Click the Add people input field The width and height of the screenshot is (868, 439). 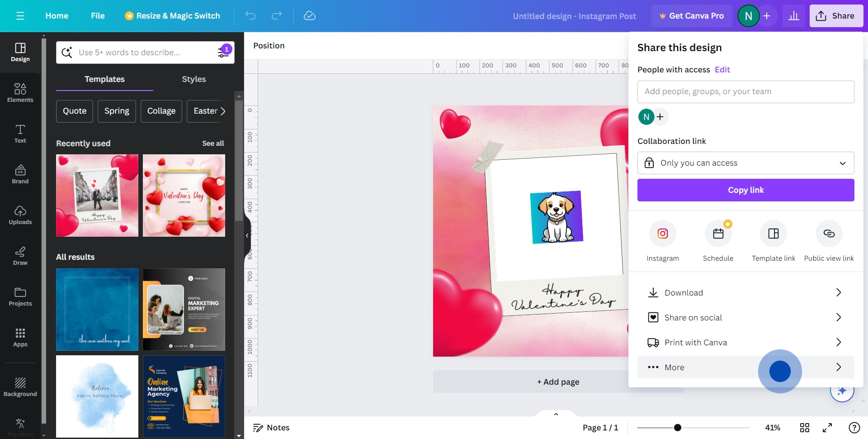[x=745, y=92]
